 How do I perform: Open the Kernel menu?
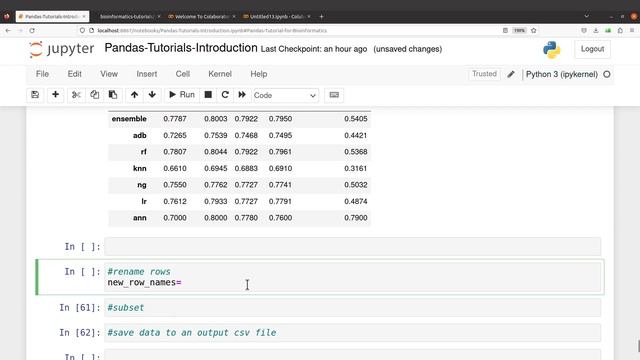[220, 74]
